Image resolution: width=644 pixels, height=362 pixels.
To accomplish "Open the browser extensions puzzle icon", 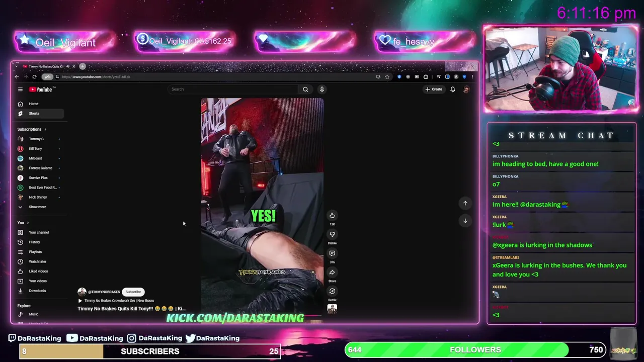I will 426,77.
